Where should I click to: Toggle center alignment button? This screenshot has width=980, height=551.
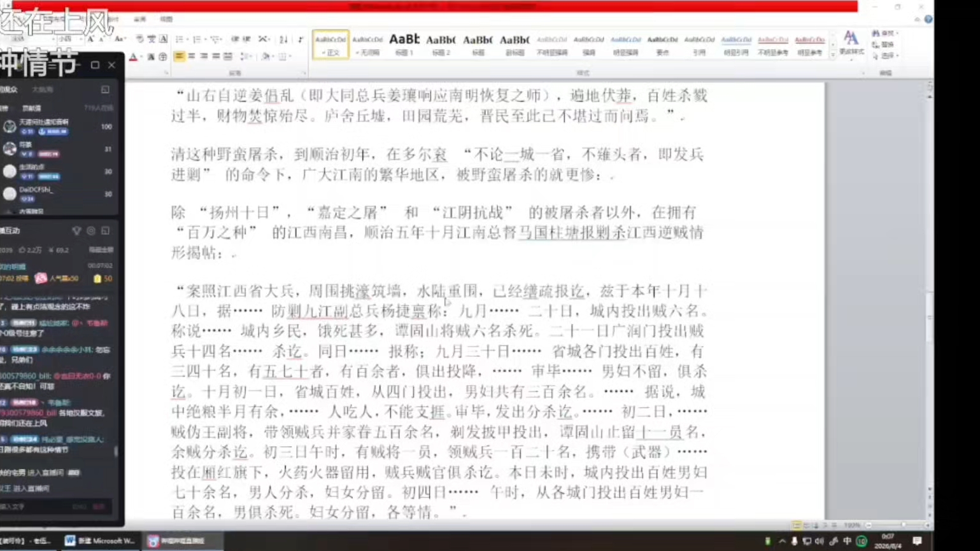(x=192, y=57)
